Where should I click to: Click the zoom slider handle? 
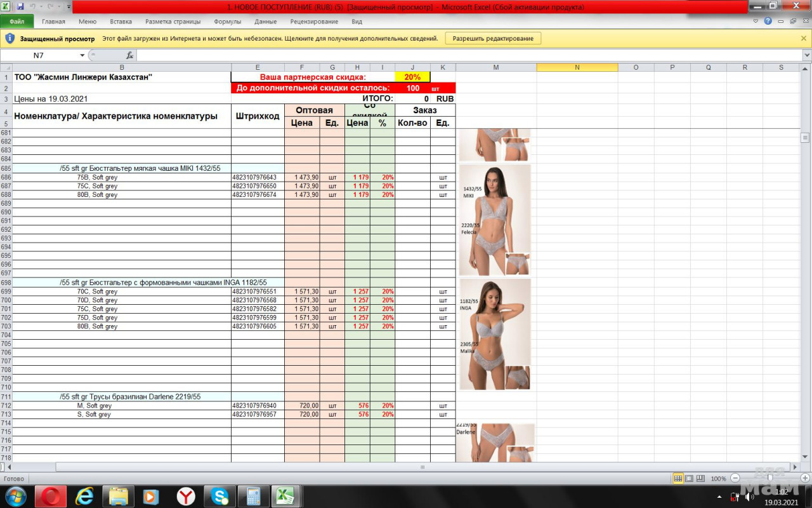(770, 478)
